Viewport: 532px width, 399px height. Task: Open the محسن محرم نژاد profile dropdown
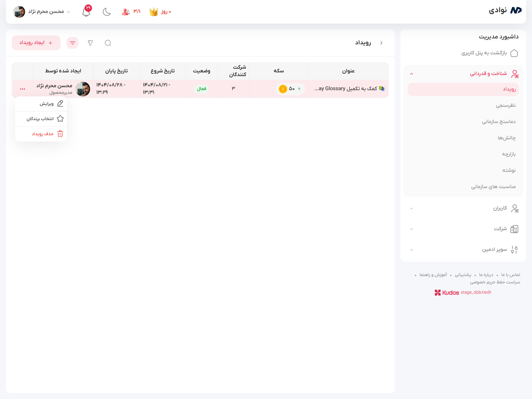[x=46, y=11]
